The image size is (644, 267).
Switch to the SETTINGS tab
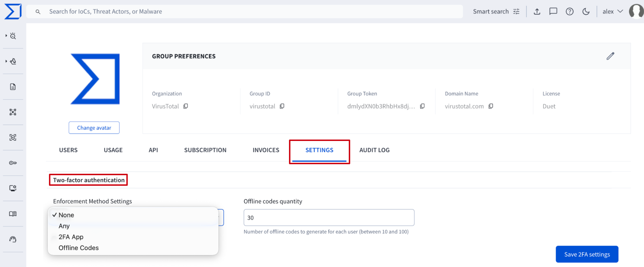coord(319,150)
